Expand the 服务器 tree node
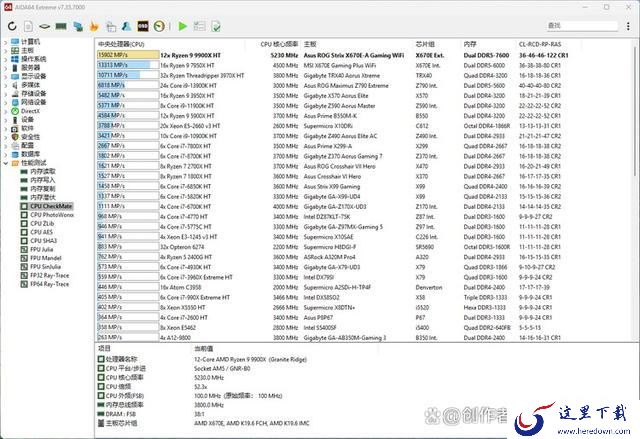Screen dimensions: 640x439 6,68
